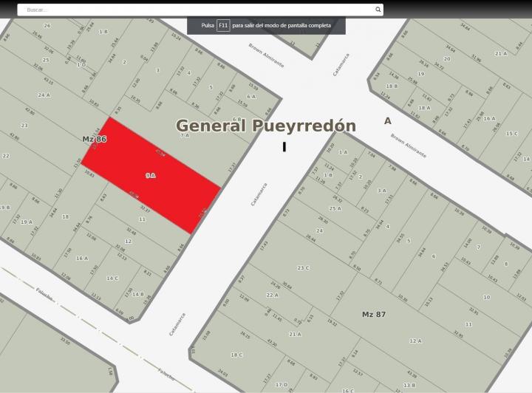Select parcel 17 D at the bottom
The image size is (532, 393).
282,385
